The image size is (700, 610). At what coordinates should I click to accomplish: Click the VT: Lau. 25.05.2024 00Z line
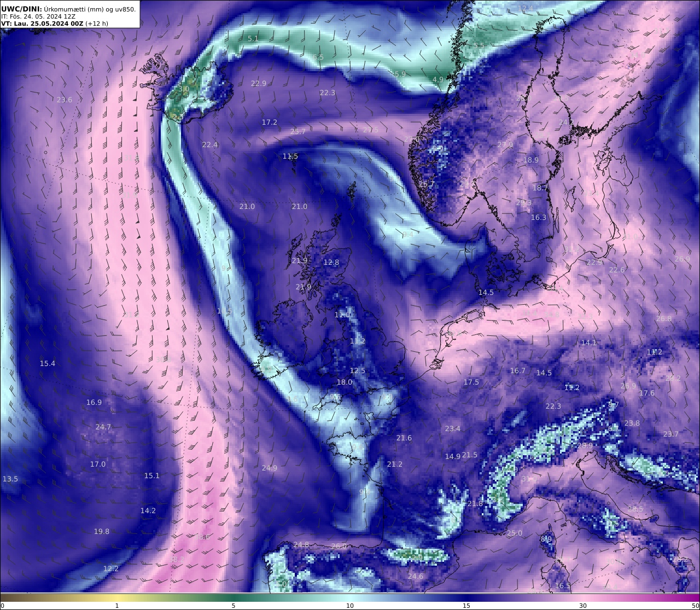55,24
